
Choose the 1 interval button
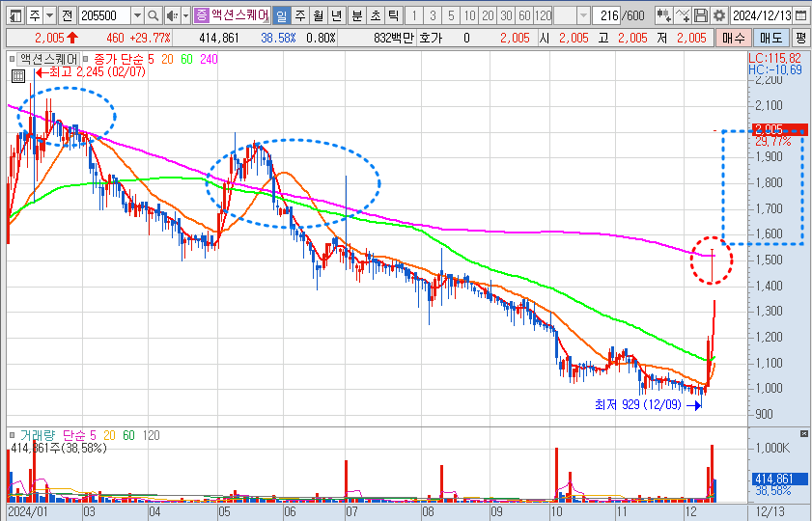(414, 15)
